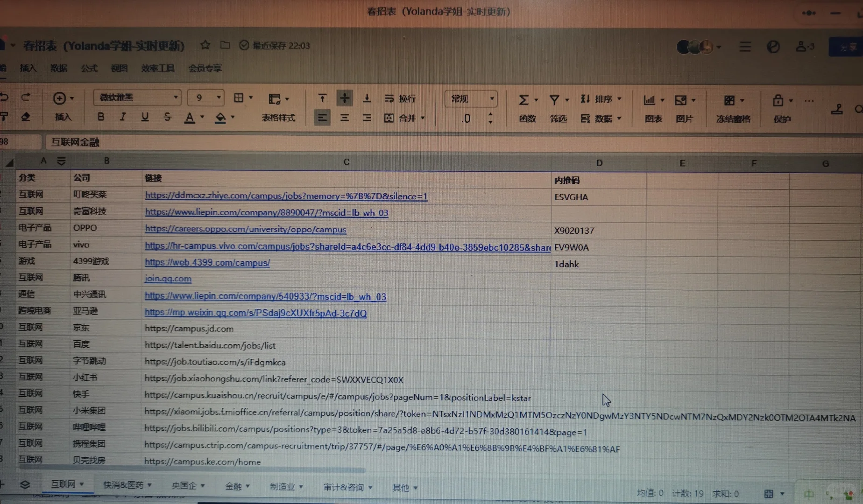Toggle strikethrough formatting
The image size is (863, 504).
(x=167, y=117)
